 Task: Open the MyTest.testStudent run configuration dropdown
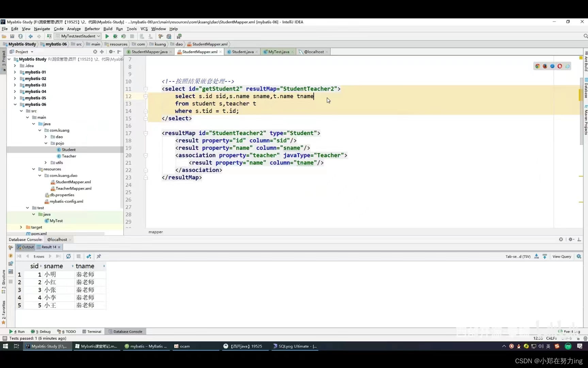[x=78, y=36]
